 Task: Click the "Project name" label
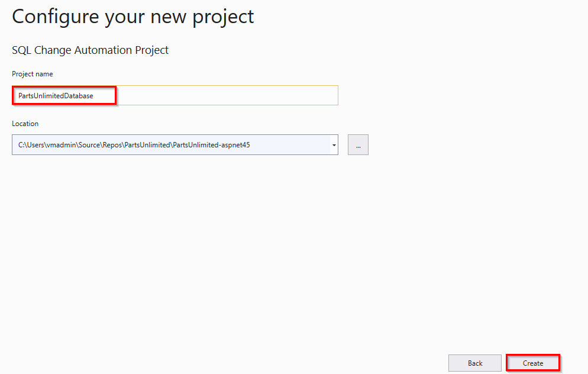coord(33,74)
